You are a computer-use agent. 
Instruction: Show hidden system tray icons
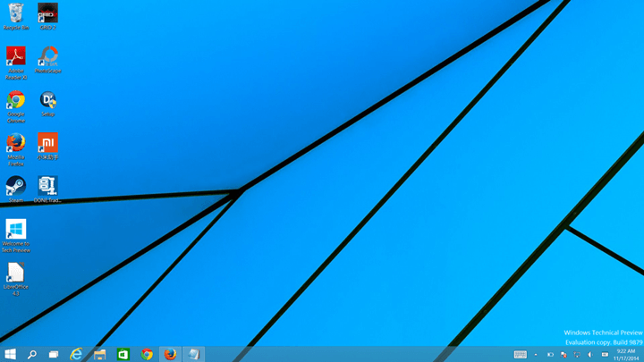(x=536, y=355)
